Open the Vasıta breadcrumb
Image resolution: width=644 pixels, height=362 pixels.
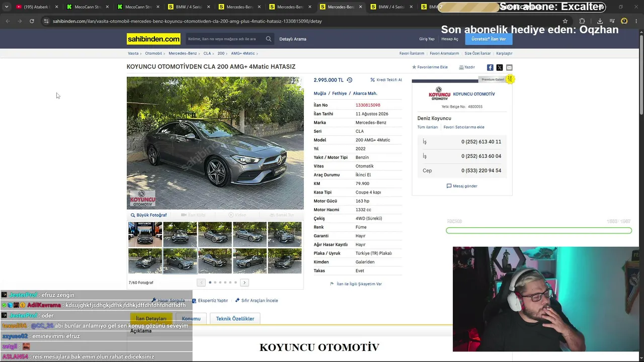point(133,53)
